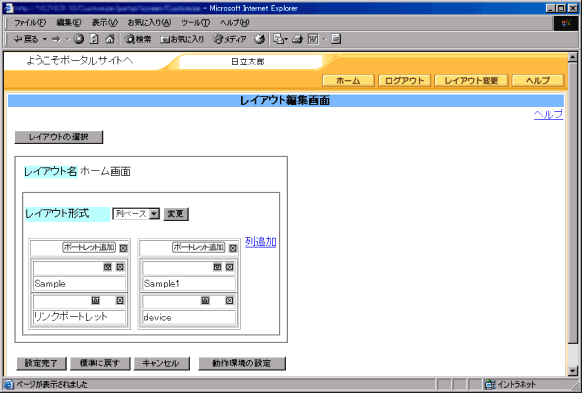The height and width of the screenshot is (393, 582).
Task: Click the ホーム画面 layout name text
Action: 105,171
